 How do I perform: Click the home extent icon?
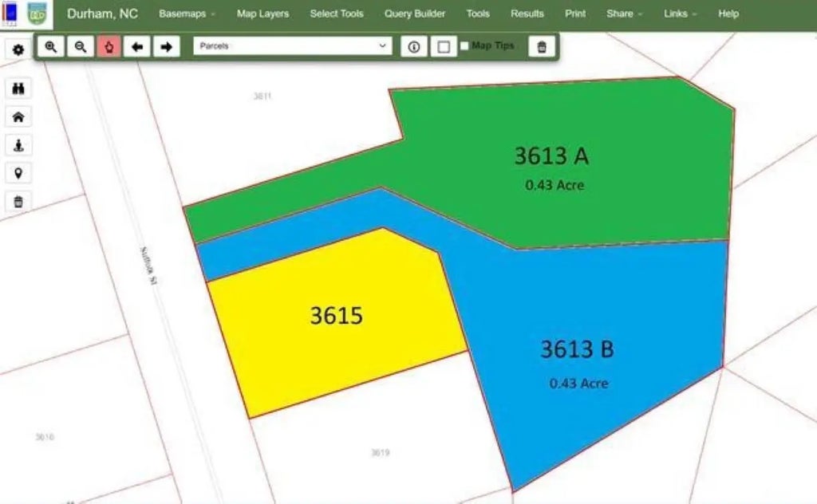[x=18, y=117]
